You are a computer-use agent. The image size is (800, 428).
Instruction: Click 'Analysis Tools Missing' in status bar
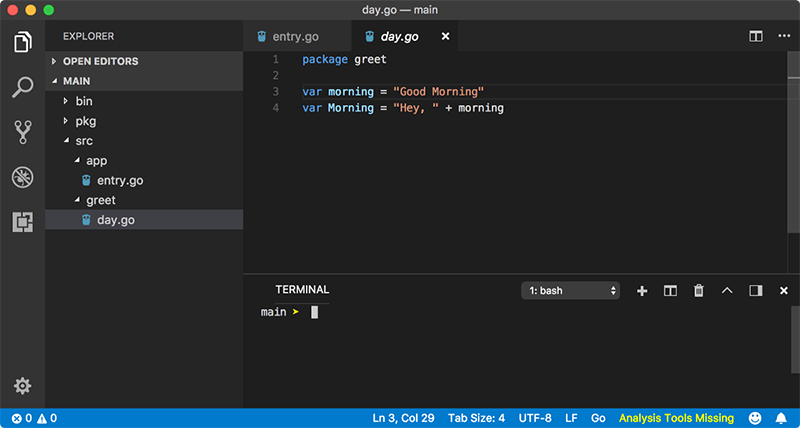(x=676, y=418)
